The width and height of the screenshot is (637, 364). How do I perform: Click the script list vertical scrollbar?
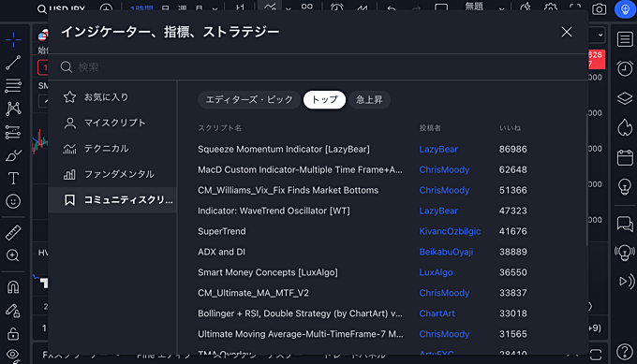(586, 181)
